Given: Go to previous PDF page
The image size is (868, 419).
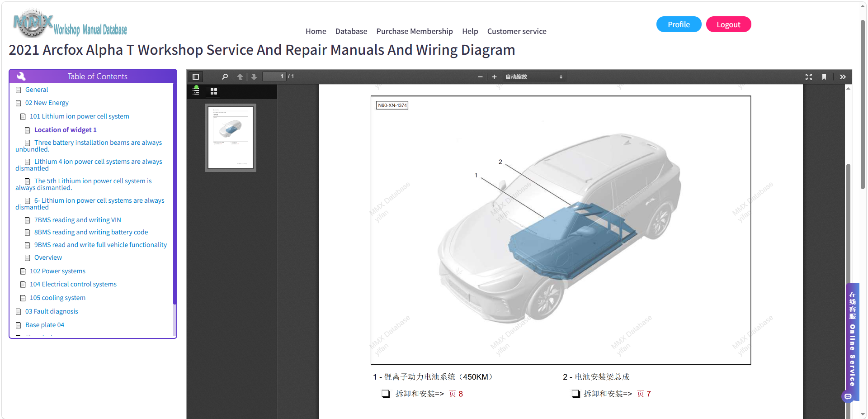Looking at the screenshot, I should [x=240, y=77].
